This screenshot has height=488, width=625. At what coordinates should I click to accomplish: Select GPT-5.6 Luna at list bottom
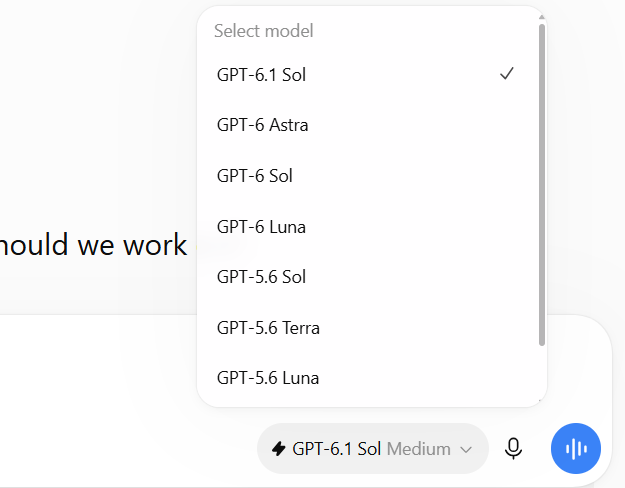(366, 378)
